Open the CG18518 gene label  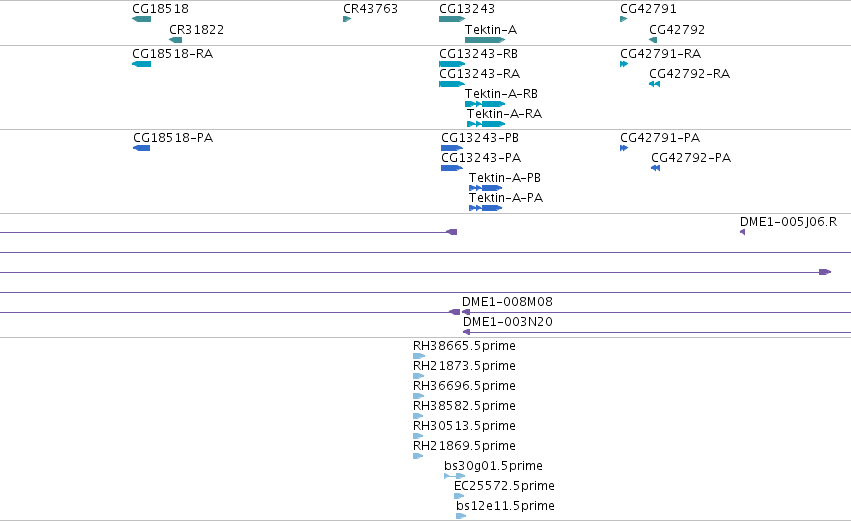tap(160, 9)
